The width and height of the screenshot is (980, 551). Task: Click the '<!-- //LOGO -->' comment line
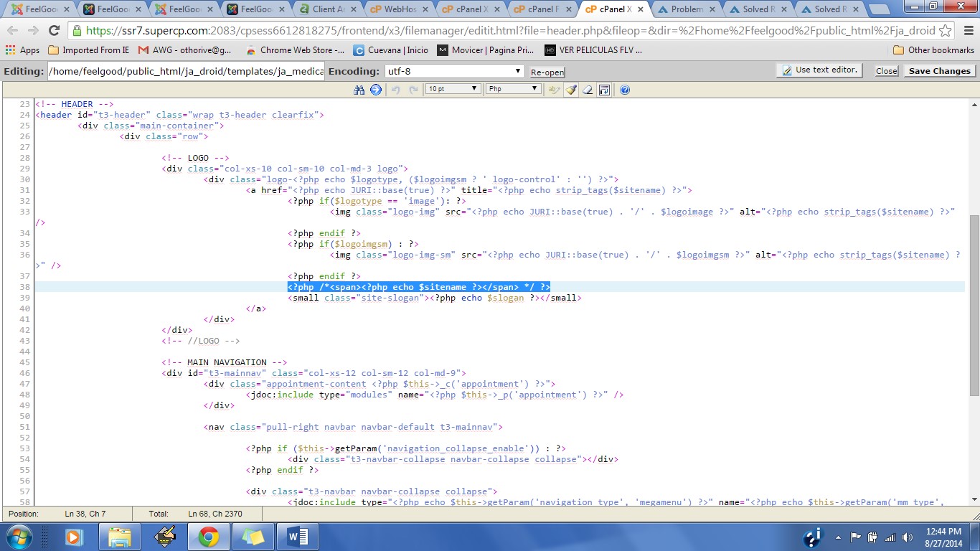pos(200,341)
